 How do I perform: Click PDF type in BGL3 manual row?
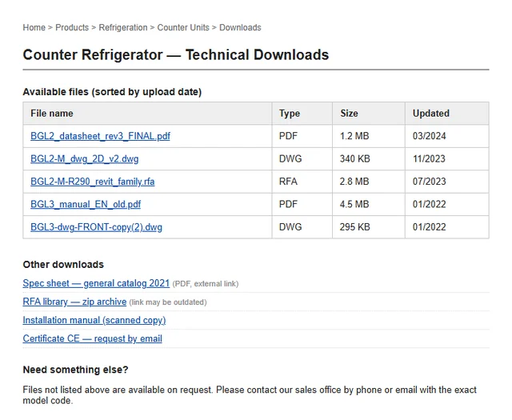[x=302, y=204]
